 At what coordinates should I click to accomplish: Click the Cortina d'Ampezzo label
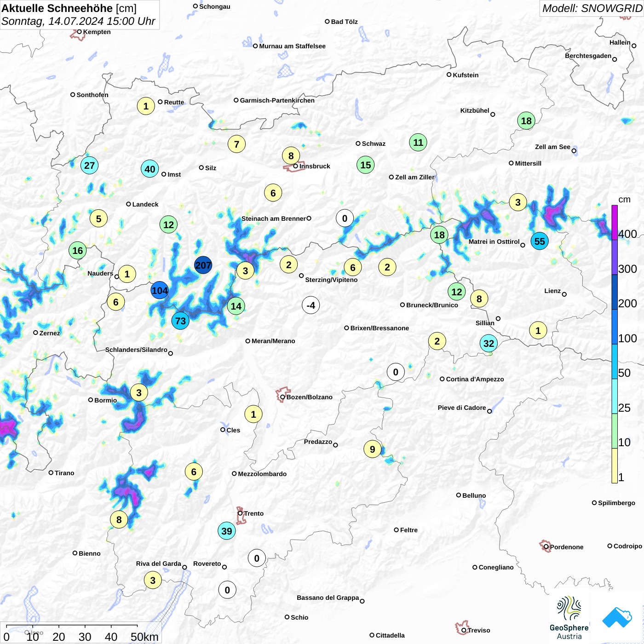pos(475,379)
